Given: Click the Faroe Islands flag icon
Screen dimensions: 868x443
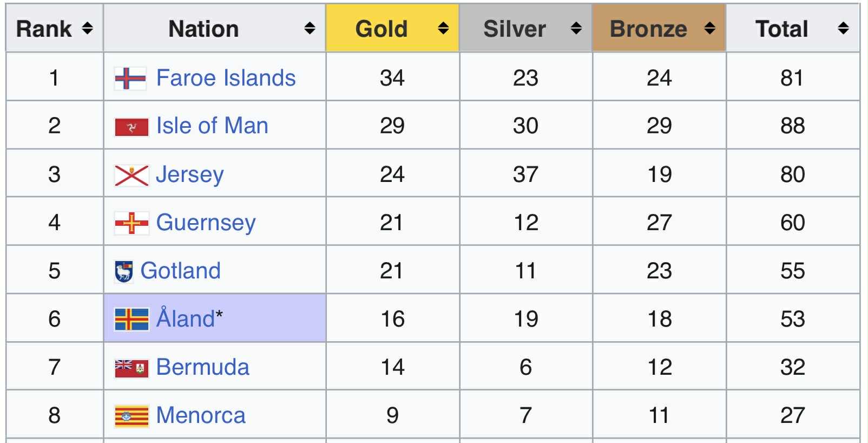Looking at the screenshot, I should point(130,79).
